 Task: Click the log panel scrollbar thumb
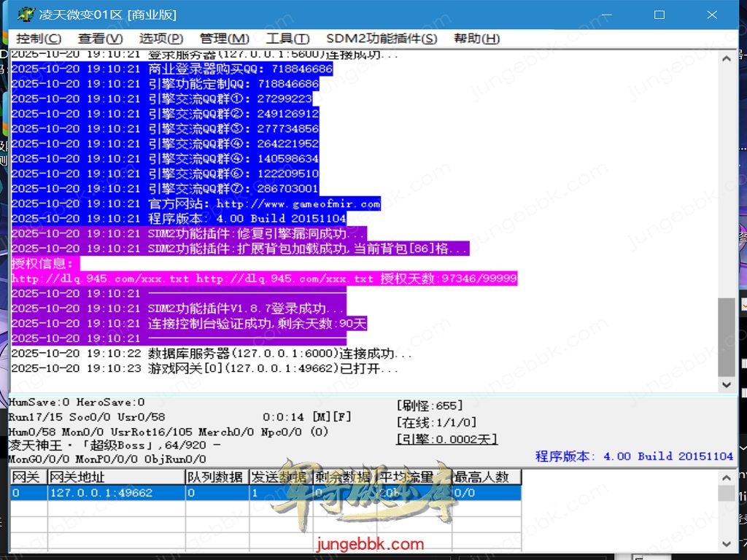point(727,336)
